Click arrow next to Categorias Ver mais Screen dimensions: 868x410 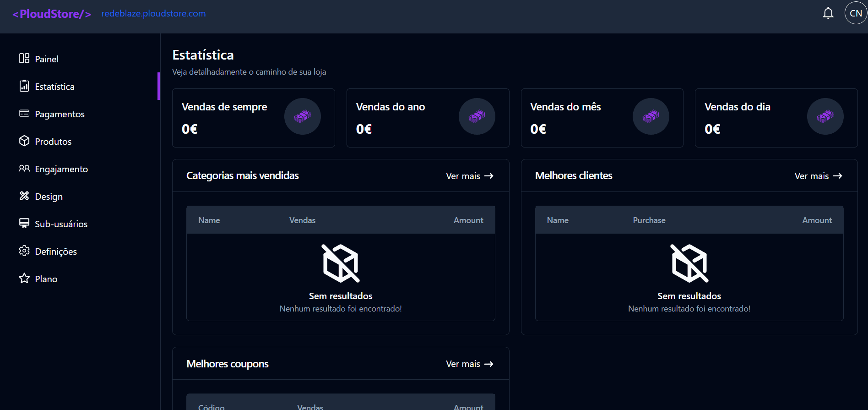(x=489, y=176)
